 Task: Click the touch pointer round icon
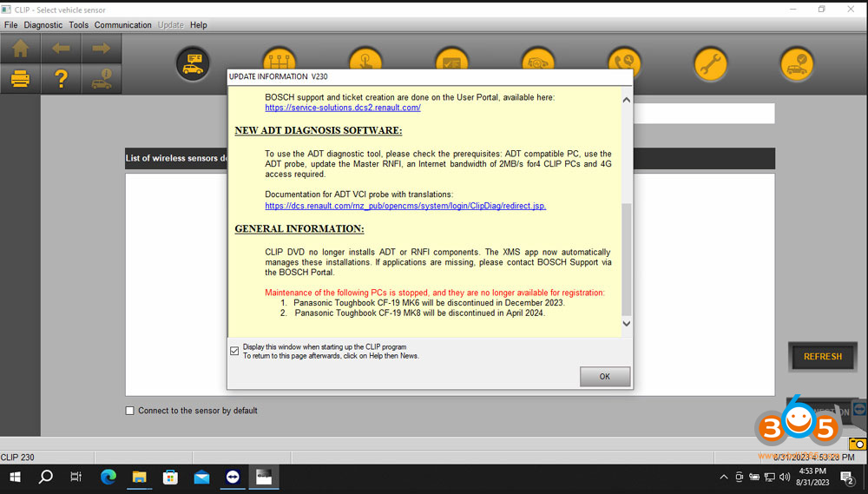365,59
